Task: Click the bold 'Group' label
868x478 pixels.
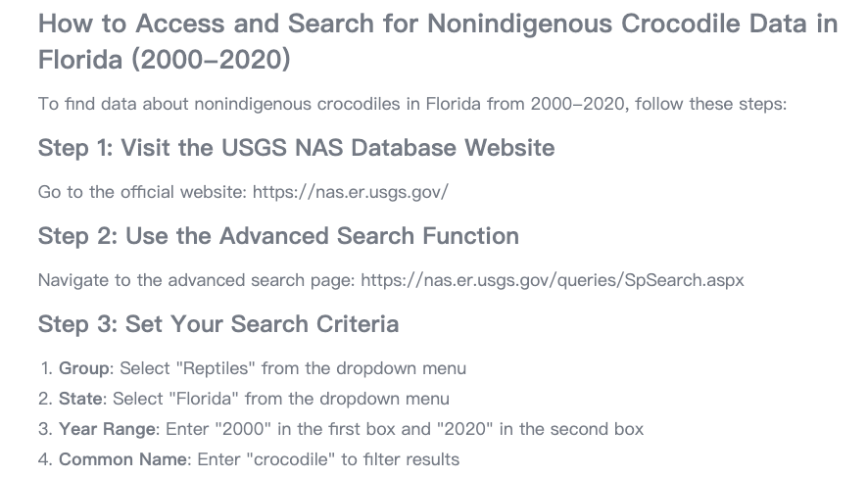Action: pyautogui.click(x=84, y=368)
